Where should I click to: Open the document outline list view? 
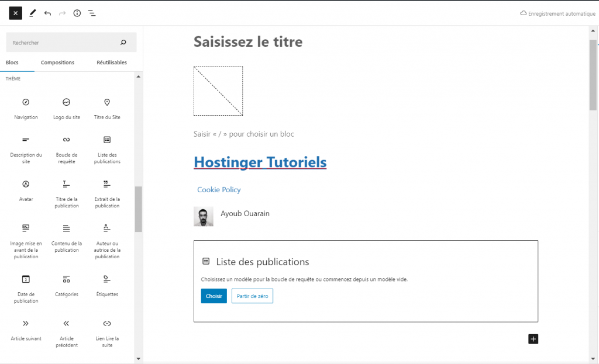coord(92,12)
